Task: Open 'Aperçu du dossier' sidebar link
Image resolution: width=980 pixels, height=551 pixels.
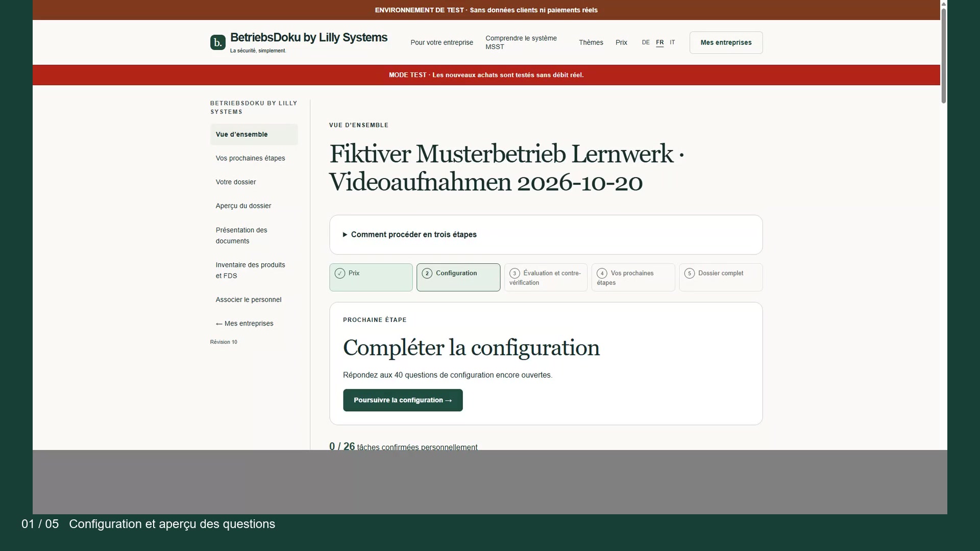Action: tap(254, 206)
